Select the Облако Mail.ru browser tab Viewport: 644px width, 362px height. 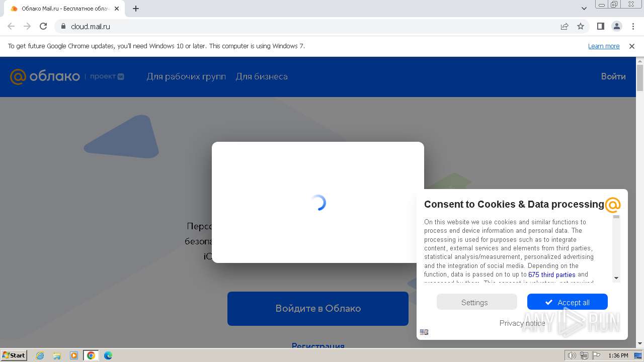click(65, 9)
